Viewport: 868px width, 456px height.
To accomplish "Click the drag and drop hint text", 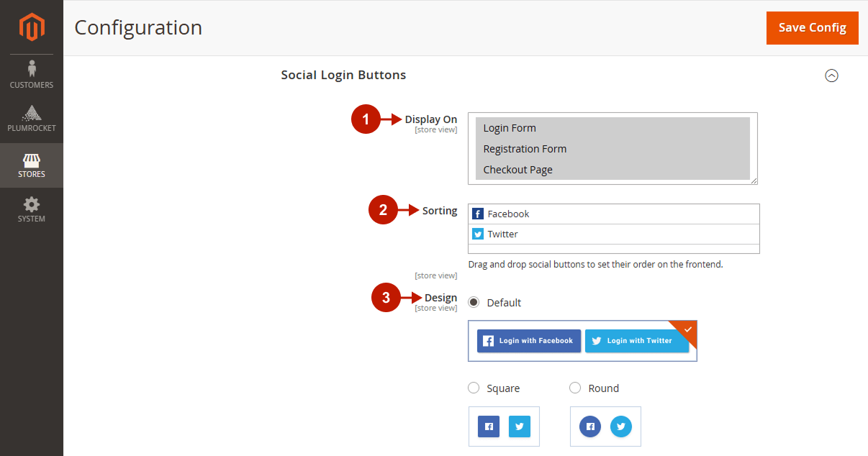I will (x=595, y=264).
